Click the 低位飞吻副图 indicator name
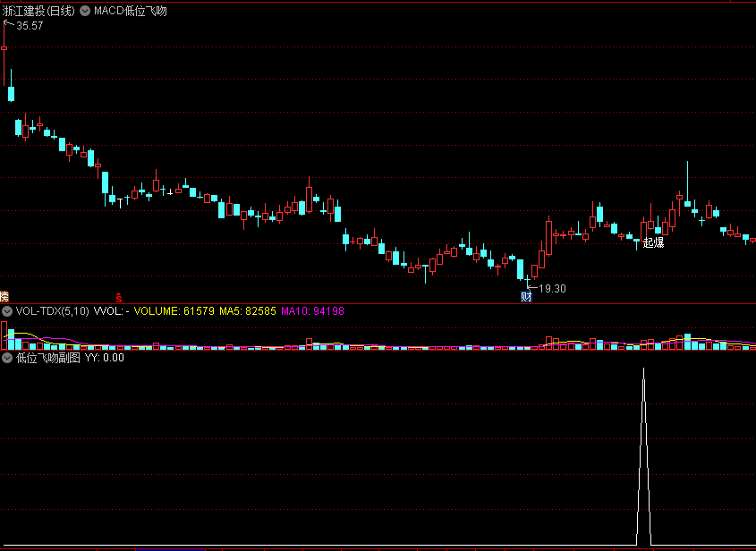The width and height of the screenshot is (756, 551). [48, 358]
